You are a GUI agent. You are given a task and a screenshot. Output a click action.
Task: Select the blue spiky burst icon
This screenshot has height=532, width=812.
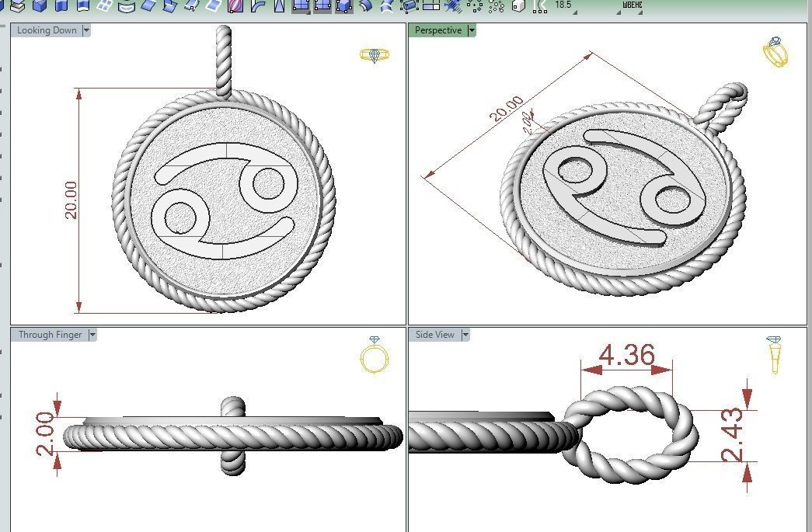click(x=453, y=5)
